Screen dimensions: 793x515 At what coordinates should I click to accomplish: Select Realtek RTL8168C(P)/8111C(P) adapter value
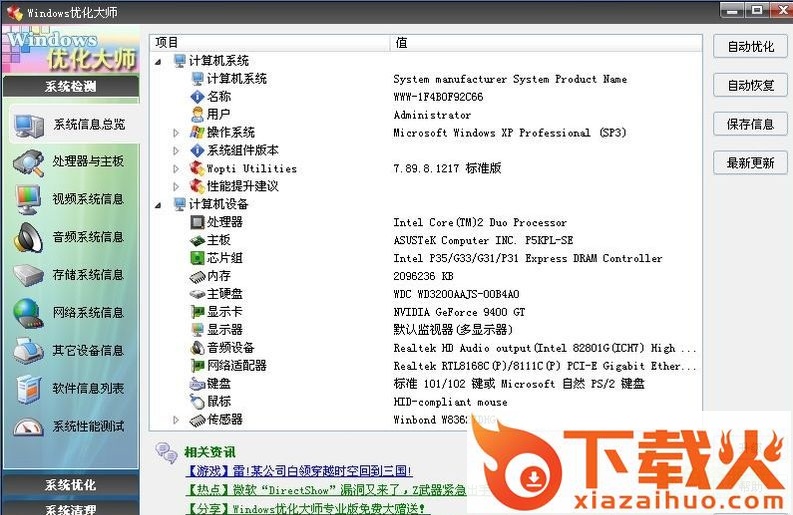tap(545, 366)
